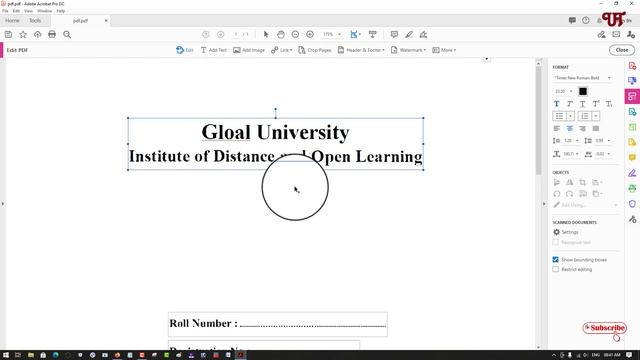Click the Create PDF sidebar tool
The image size is (640, 360).
[x=632, y=66]
